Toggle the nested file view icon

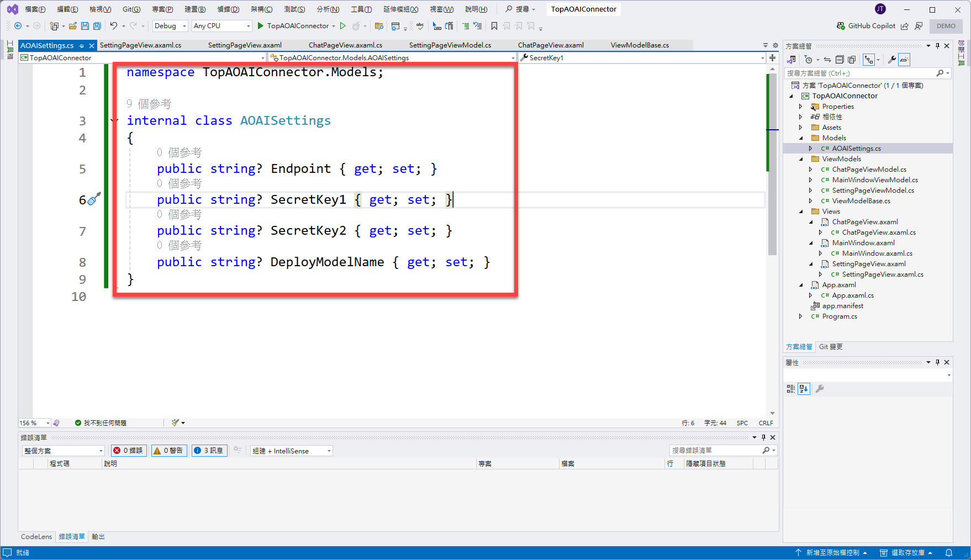click(x=869, y=60)
